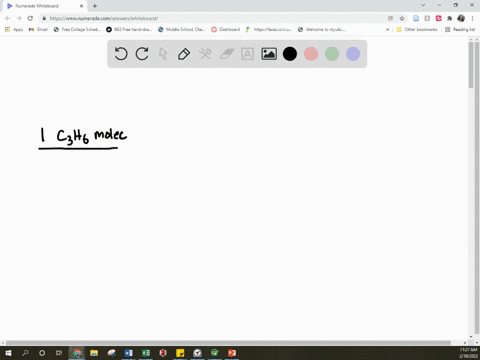The width and height of the screenshot is (480, 360).
Task: Open the Extensions puzzle icon
Action: [x=450, y=18]
